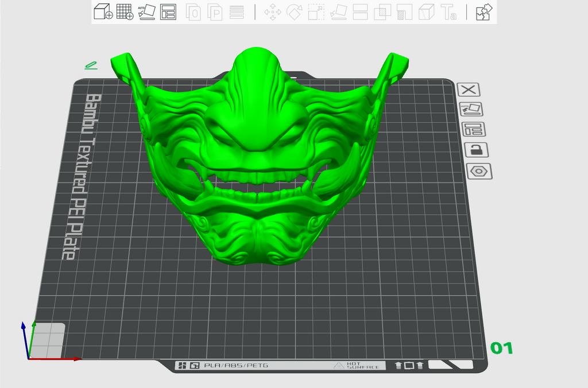Viewport: 588px width, 388px height.
Task: Select the green mask model
Action: 259,157
